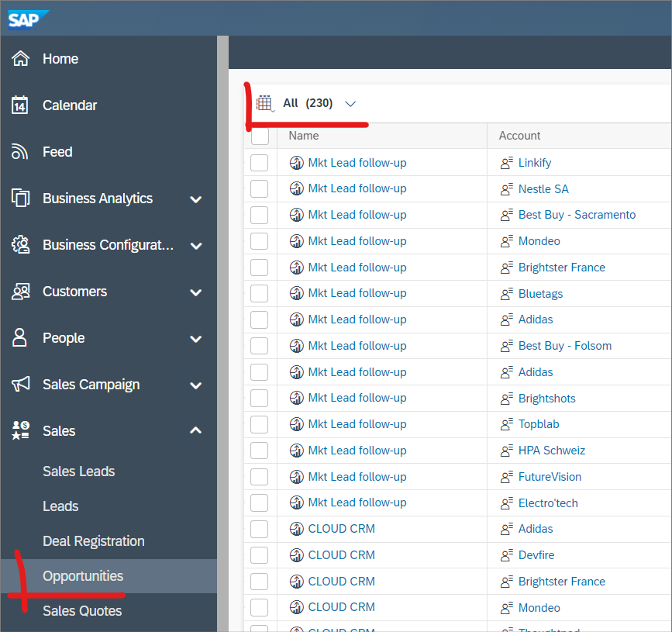Click the table view selector icon

point(265,103)
